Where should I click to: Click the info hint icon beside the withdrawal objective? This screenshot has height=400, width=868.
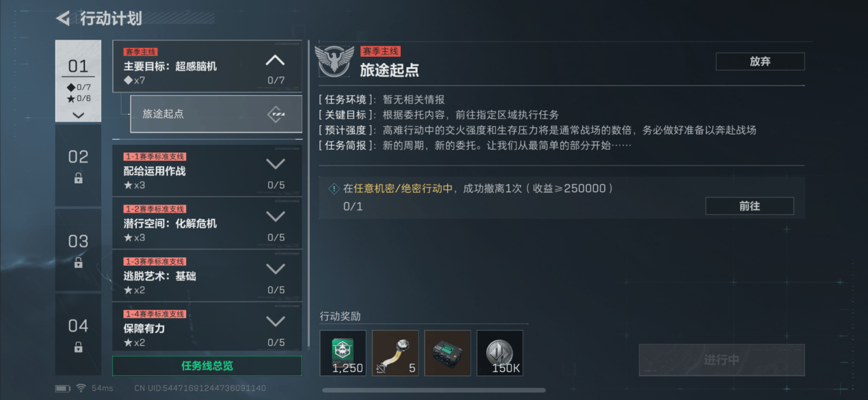coord(334,189)
